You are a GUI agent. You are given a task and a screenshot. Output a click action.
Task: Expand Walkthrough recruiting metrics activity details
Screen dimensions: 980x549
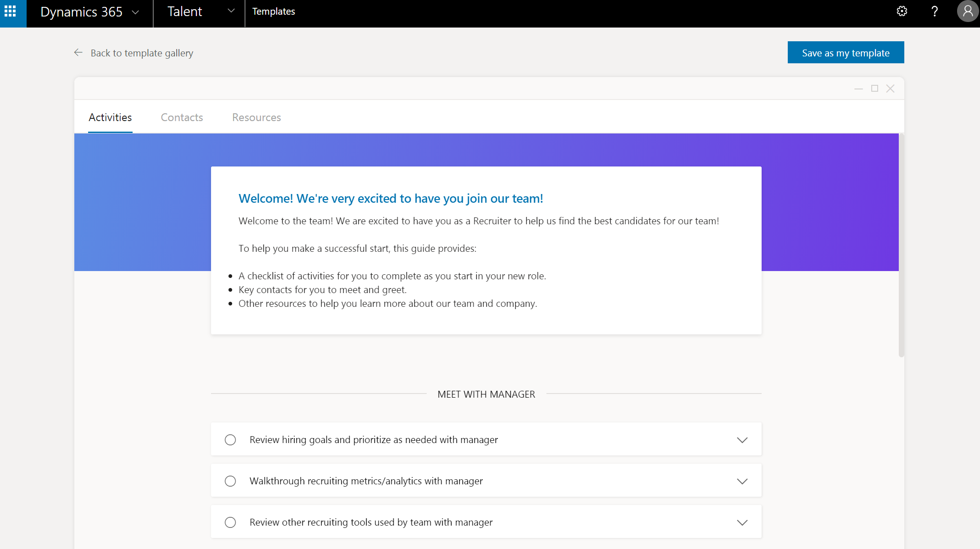[x=742, y=481]
